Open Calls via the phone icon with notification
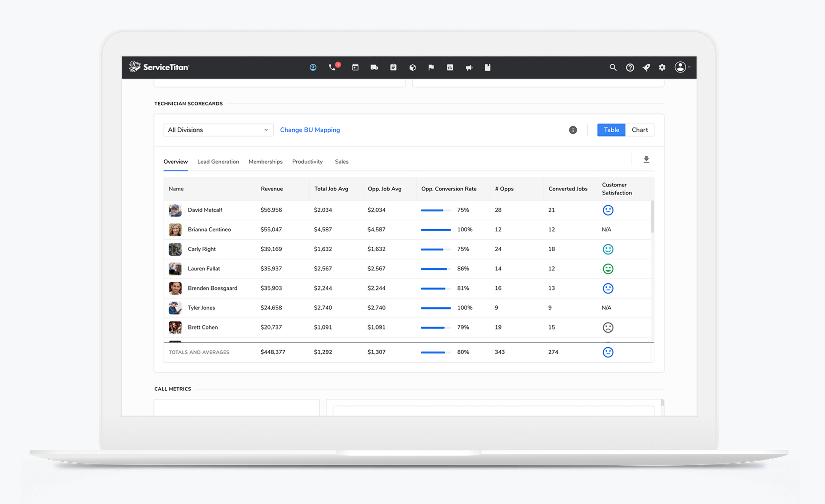This screenshot has height=504, width=825. click(x=332, y=67)
